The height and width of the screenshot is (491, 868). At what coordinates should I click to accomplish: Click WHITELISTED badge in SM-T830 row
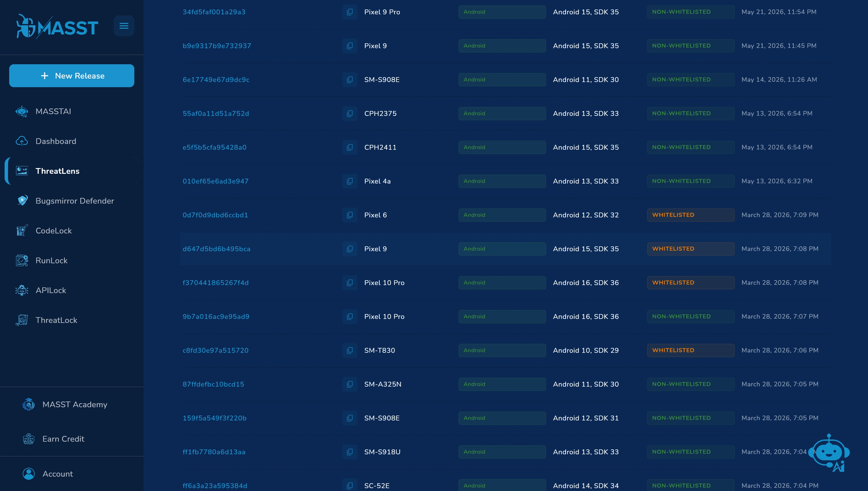pyautogui.click(x=691, y=350)
